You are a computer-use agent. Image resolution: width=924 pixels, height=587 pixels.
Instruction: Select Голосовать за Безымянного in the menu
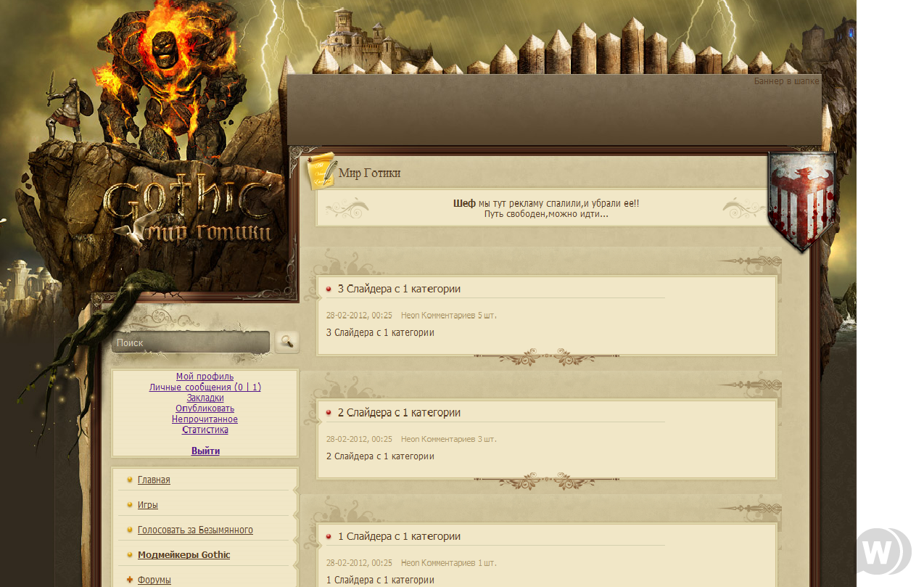(x=195, y=530)
